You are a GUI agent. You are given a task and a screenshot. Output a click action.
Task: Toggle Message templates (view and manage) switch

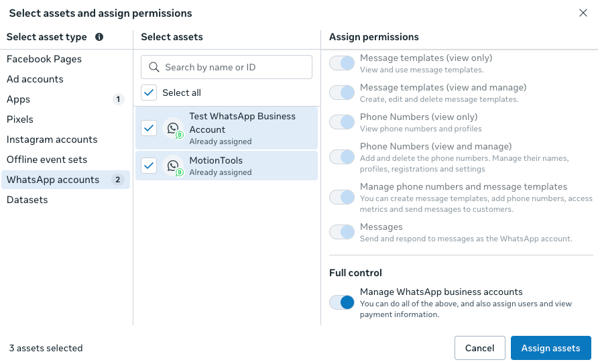click(342, 93)
